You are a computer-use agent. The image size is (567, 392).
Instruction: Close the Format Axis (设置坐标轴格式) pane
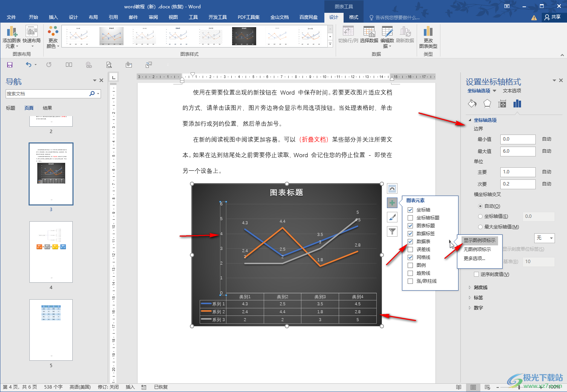pyautogui.click(x=561, y=80)
